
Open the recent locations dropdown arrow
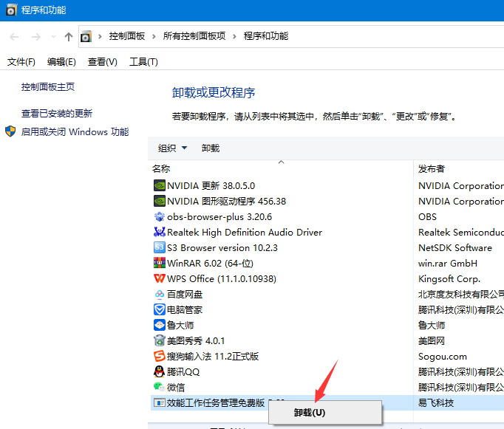(x=54, y=37)
